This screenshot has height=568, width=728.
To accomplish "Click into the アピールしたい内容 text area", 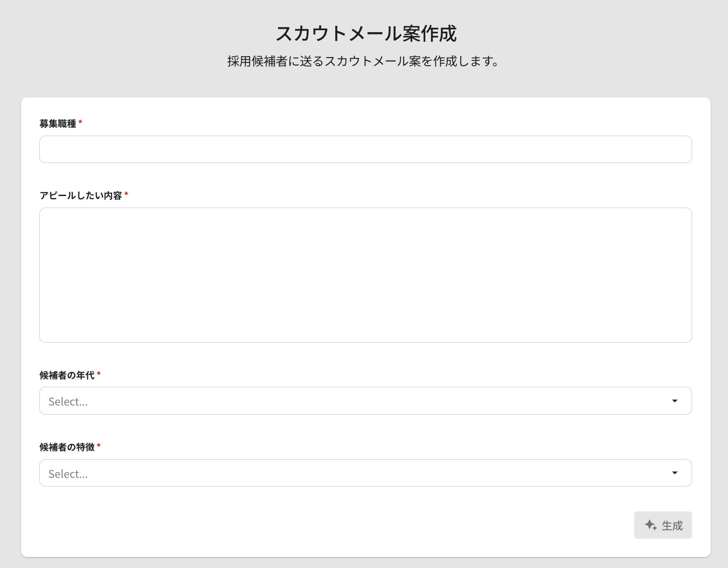I will [365, 275].
